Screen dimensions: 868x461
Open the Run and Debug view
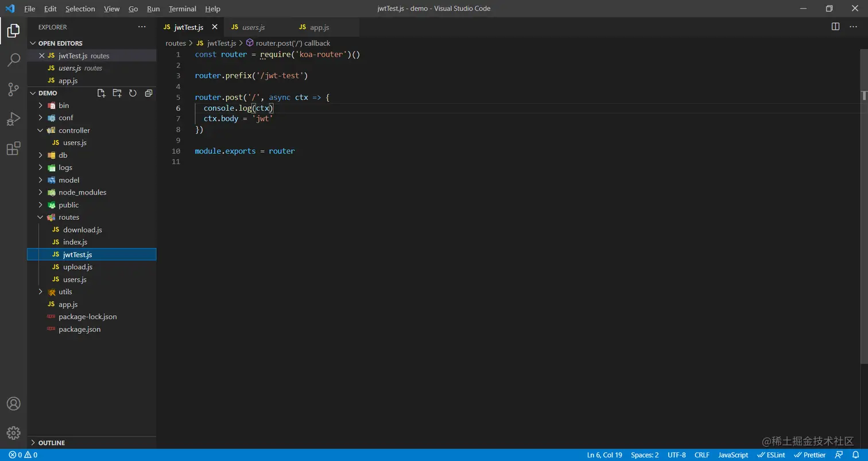(13, 119)
